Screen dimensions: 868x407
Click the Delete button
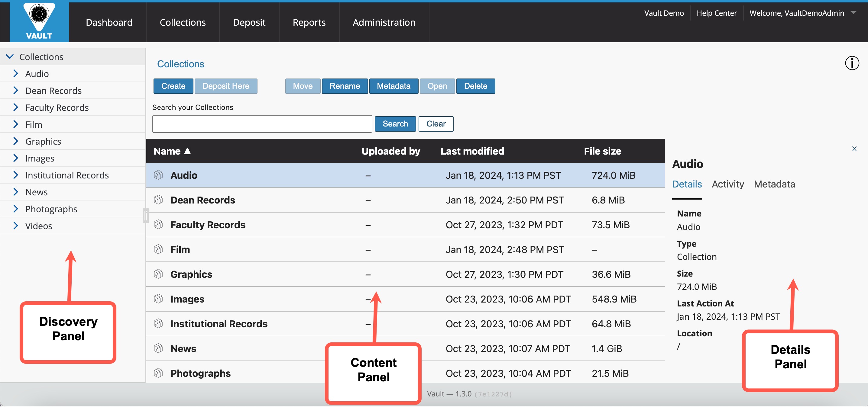475,86
